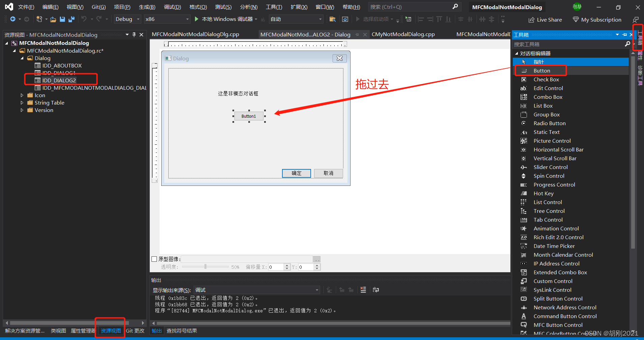Select the Group Box control in toolbox
The height and width of the screenshot is (340, 644).
570,114
